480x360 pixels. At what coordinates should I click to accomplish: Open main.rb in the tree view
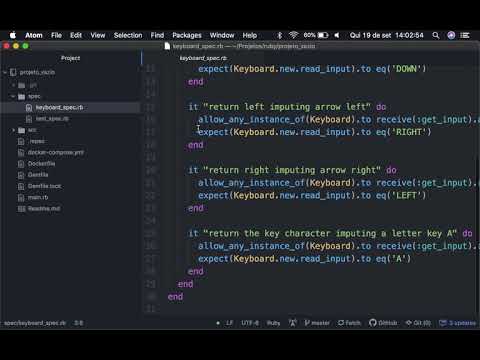tap(38, 197)
